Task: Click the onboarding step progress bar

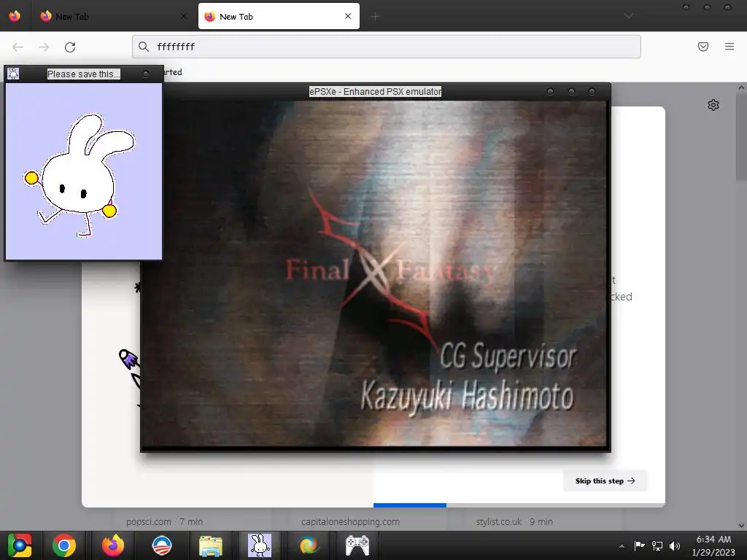Action: click(x=519, y=505)
